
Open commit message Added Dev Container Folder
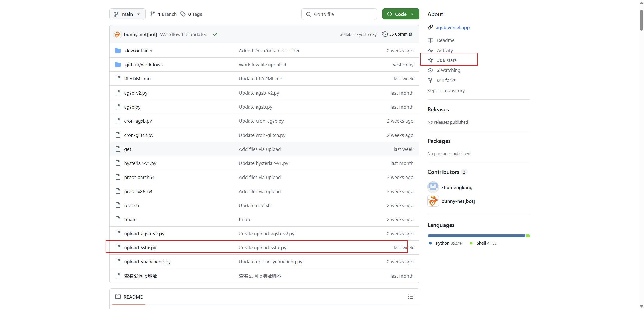(269, 51)
